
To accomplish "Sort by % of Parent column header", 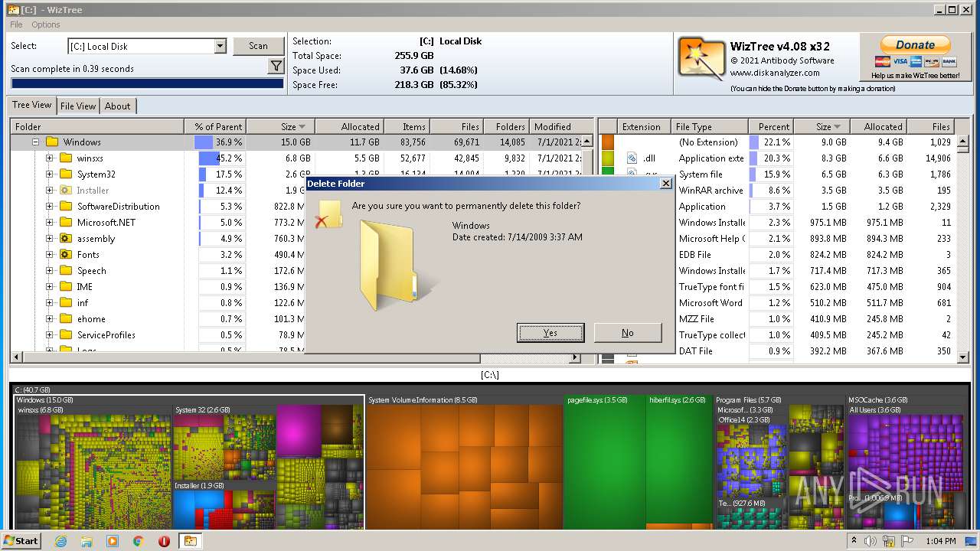I will click(x=215, y=127).
